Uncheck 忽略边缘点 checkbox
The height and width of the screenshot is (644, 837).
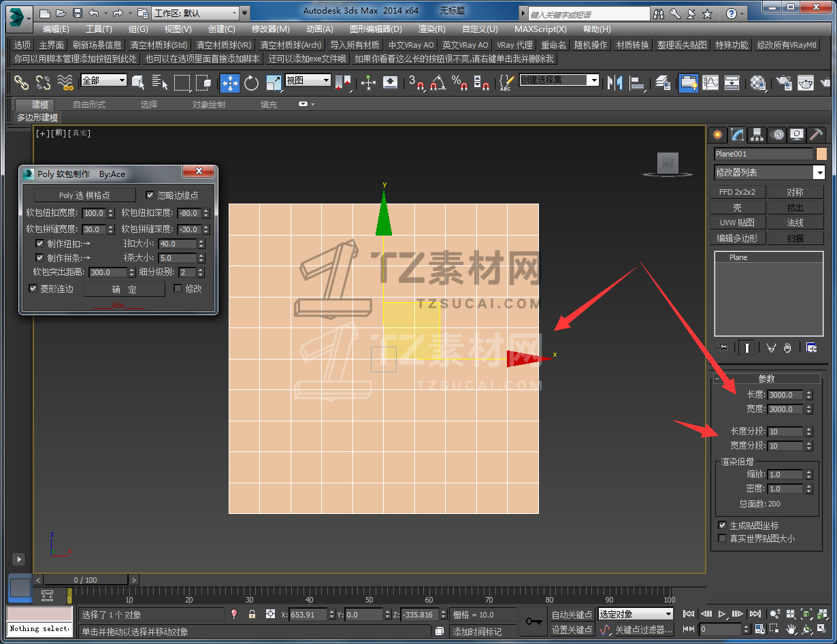(x=150, y=195)
